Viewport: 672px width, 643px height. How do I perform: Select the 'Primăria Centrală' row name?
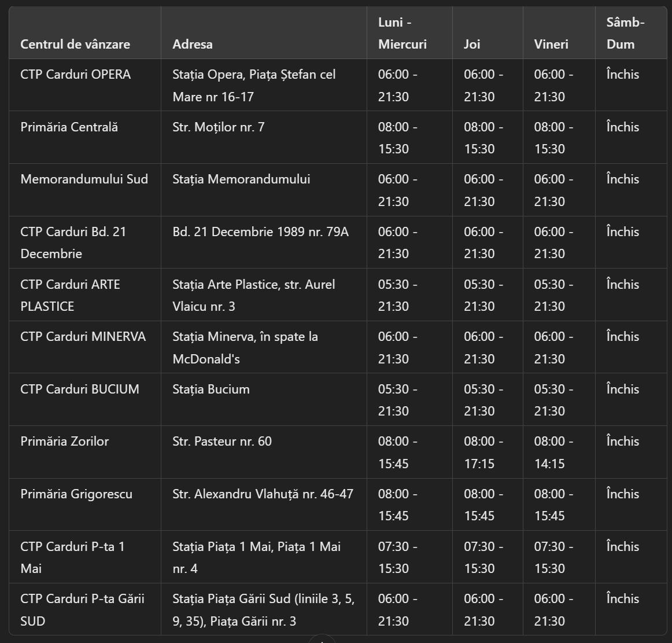point(69,127)
